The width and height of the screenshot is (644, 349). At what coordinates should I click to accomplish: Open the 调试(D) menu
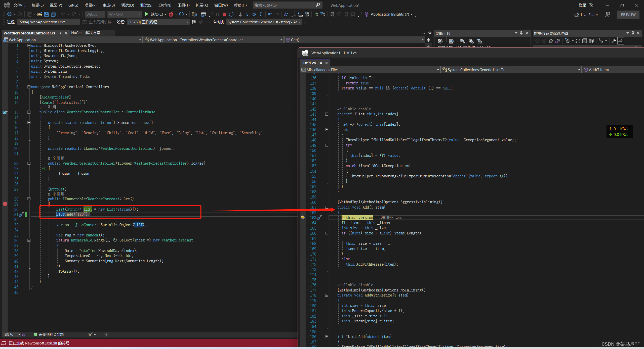(x=127, y=5)
